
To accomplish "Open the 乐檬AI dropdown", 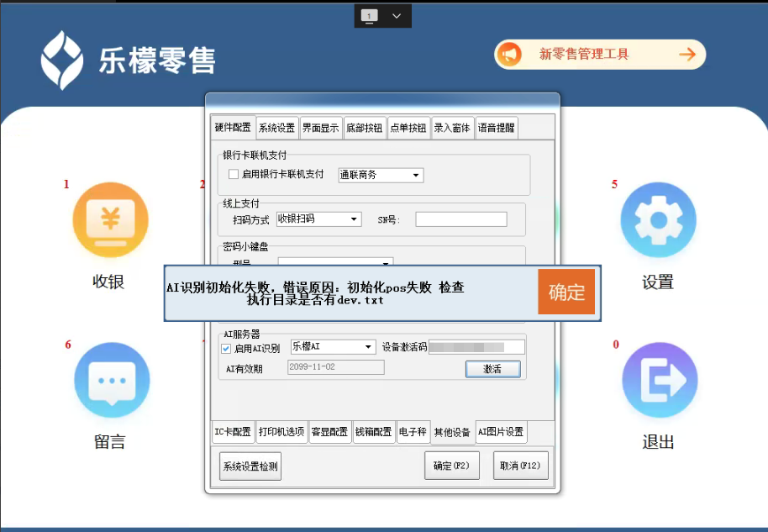I will (333, 346).
